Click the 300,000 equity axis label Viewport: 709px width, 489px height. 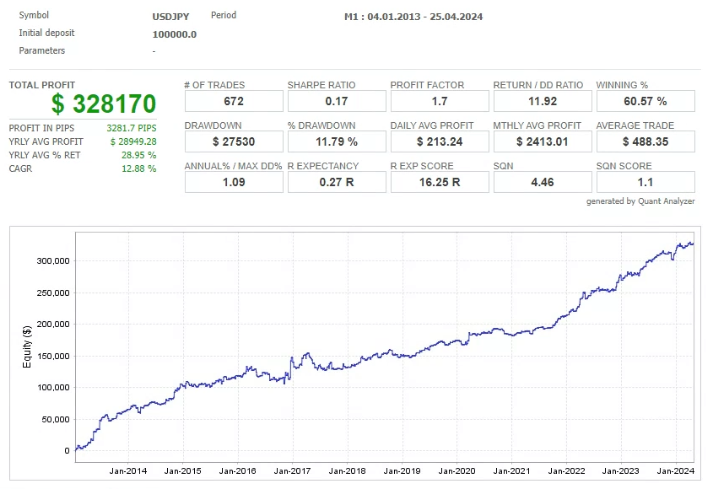click(50, 261)
